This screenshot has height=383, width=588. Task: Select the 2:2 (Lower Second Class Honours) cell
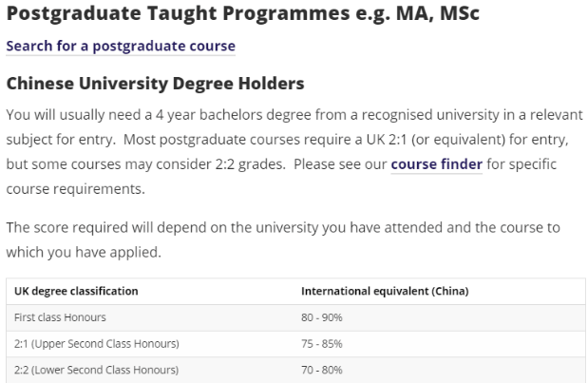(x=96, y=370)
